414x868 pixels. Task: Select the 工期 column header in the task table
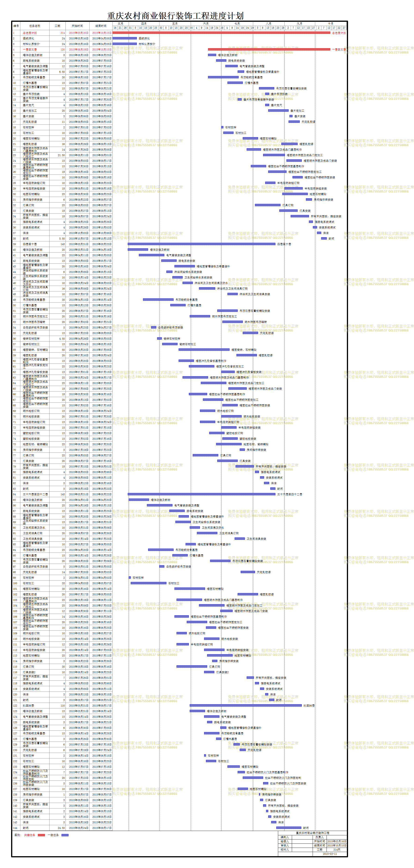pyautogui.click(x=58, y=26)
